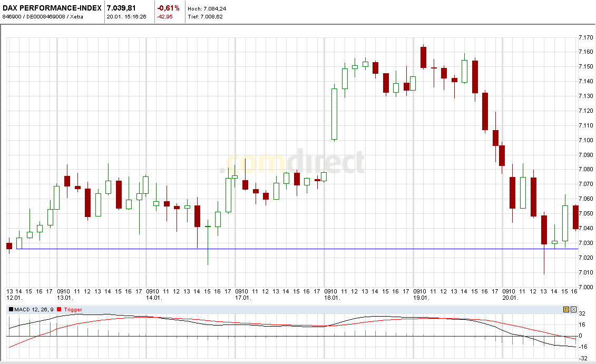Click the DAX PERFORMANCE-INDEX title
This screenshot has width=596, height=364.
point(51,8)
